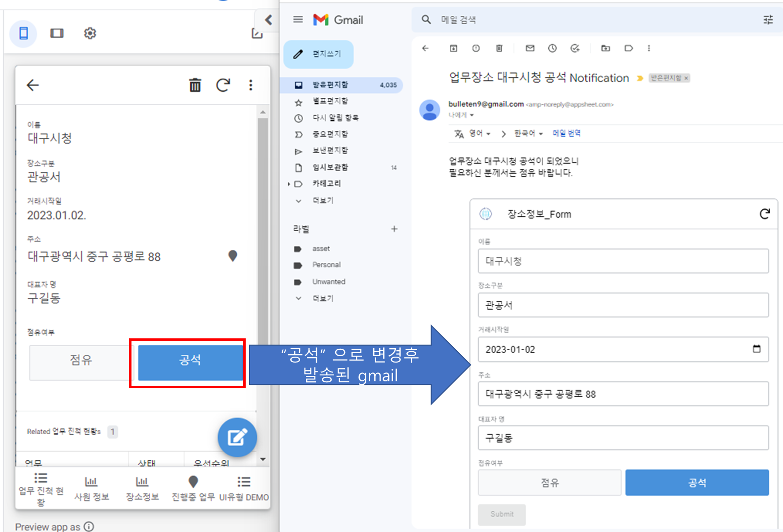This screenshot has height=532, width=783.
Task: Return to inbox with back arrow
Action: coord(425,48)
